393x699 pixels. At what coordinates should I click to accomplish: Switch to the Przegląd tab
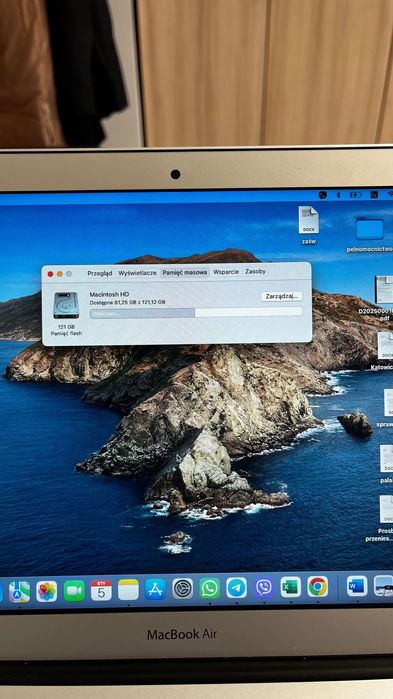click(100, 273)
